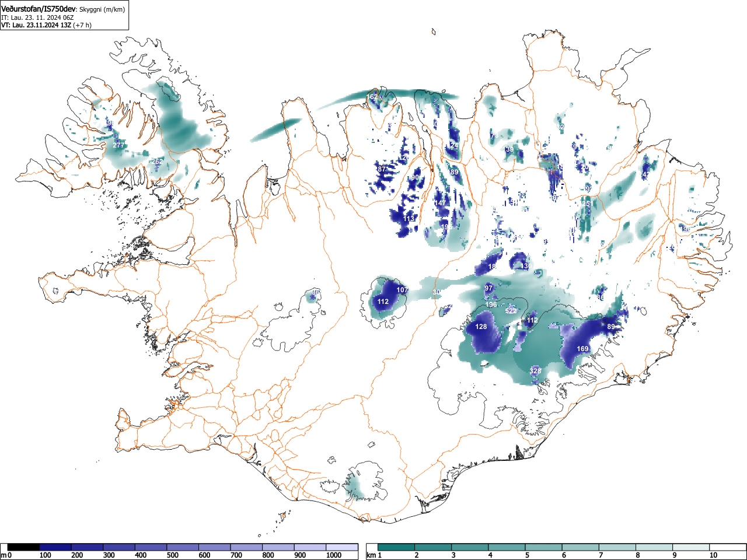The image size is (747, 560).
Task: Click the visibility value 113 on map
Action: [x=409, y=218]
